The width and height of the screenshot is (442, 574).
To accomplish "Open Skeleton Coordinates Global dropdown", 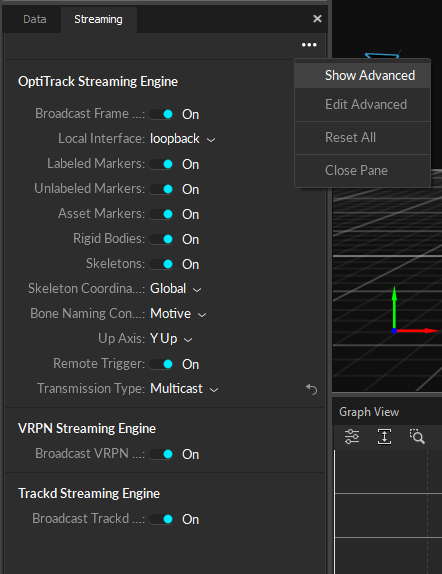I will [176, 289].
